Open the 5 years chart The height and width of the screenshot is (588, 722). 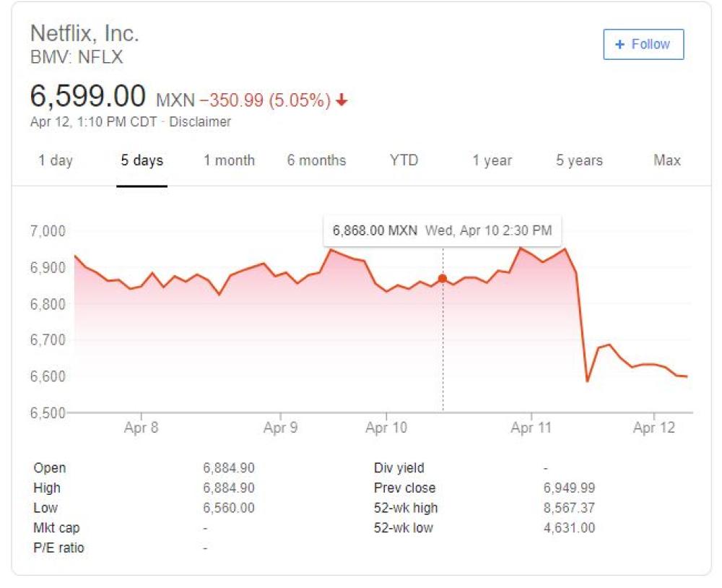pos(580,161)
